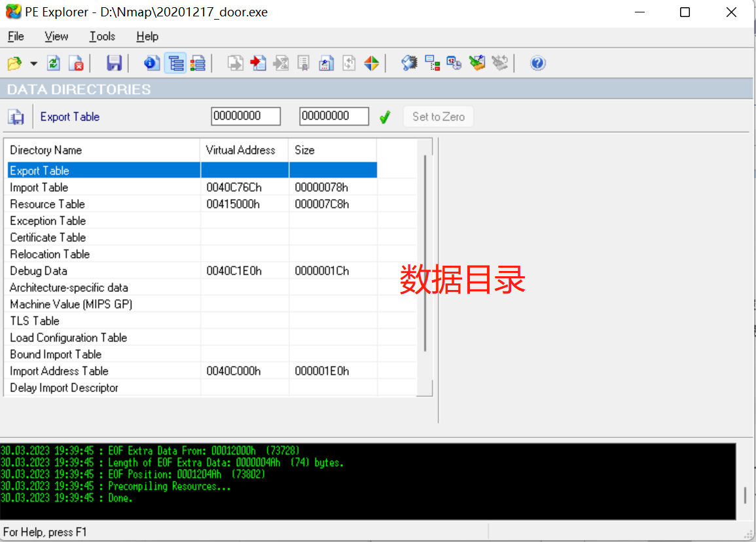Select the Debug Data row
Screen dimensions: 756x542
coord(192,271)
